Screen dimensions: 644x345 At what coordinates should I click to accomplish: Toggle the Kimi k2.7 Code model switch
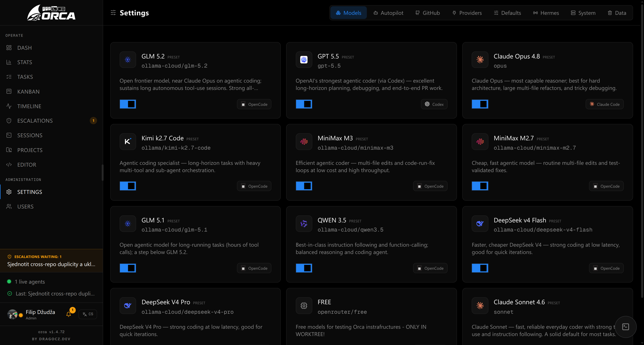(128, 186)
